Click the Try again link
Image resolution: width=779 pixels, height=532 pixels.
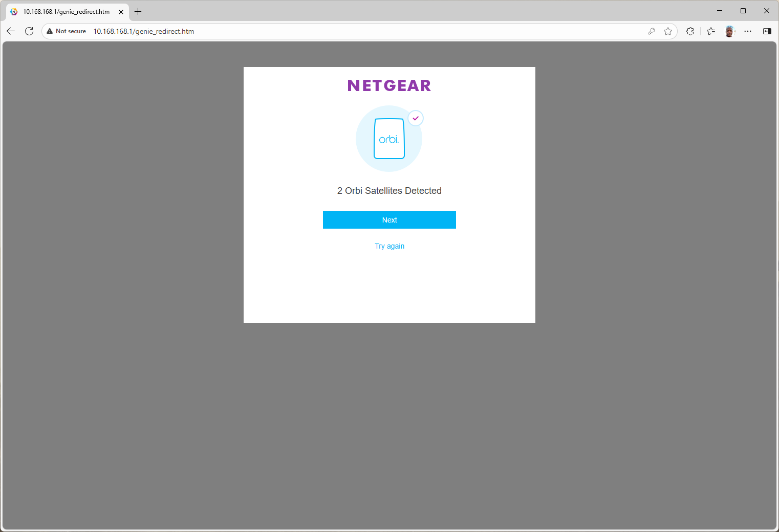click(390, 246)
